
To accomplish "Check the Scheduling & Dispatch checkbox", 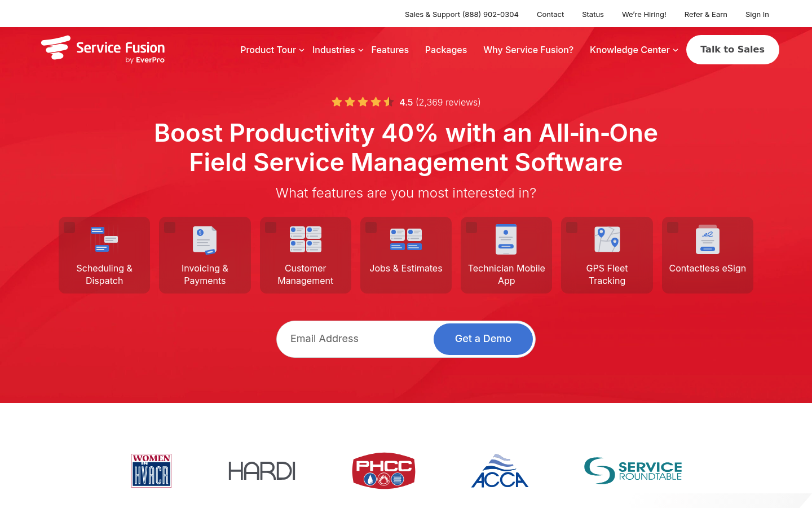I will [69, 227].
